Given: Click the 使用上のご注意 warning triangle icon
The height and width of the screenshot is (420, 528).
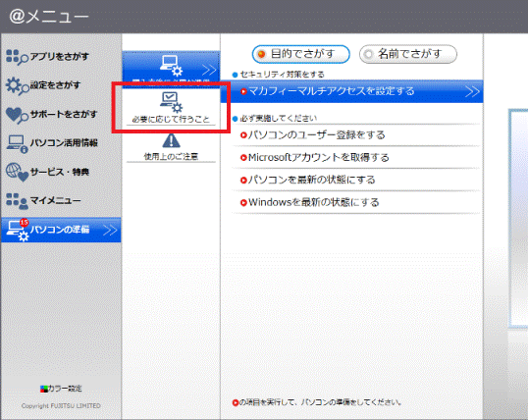Looking at the screenshot, I should click(171, 140).
